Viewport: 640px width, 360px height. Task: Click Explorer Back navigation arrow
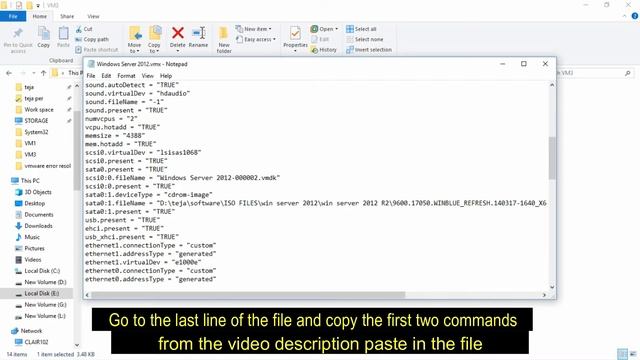[9, 73]
